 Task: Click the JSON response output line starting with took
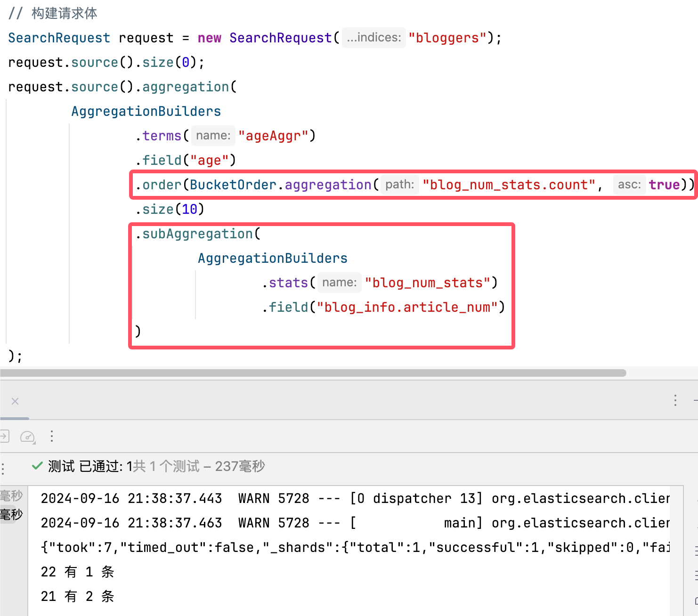[355, 547]
